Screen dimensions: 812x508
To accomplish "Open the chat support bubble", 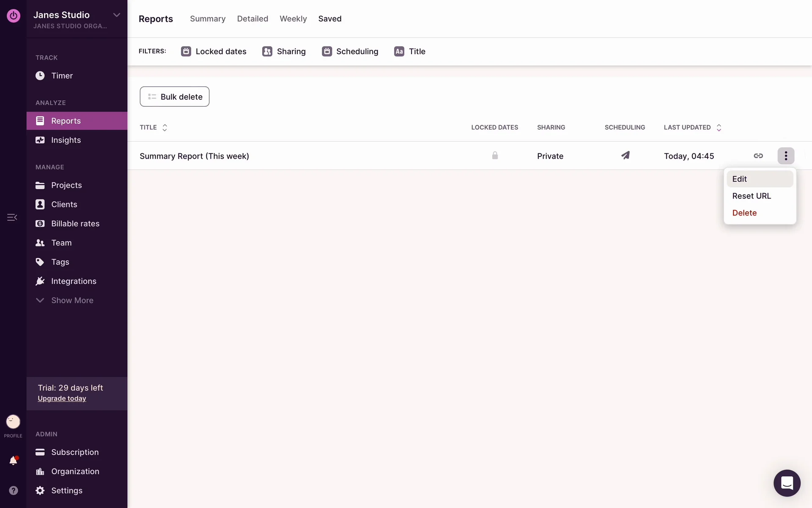I will tap(787, 483).
